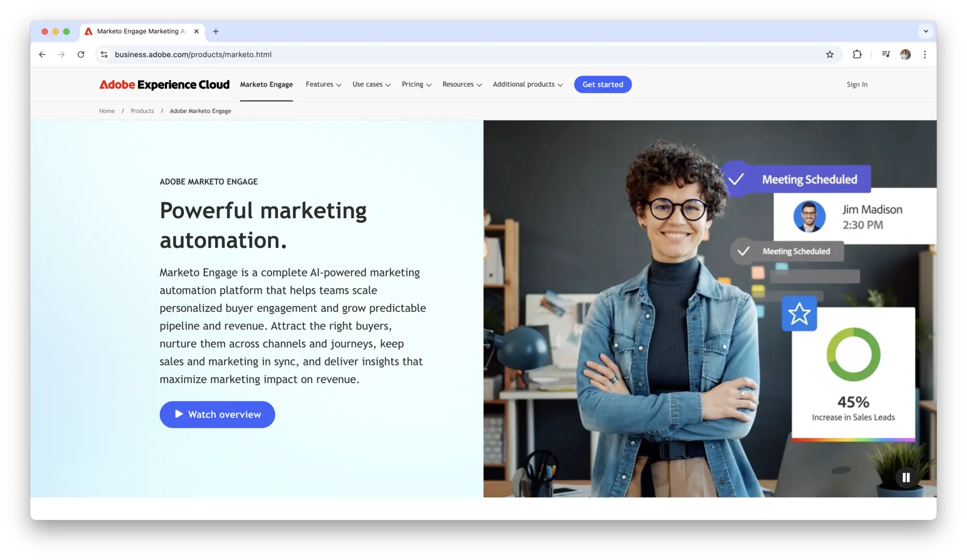Screen dimensions: 967x560
Task: Click the Watch overview button
Action: click(217, 414)
